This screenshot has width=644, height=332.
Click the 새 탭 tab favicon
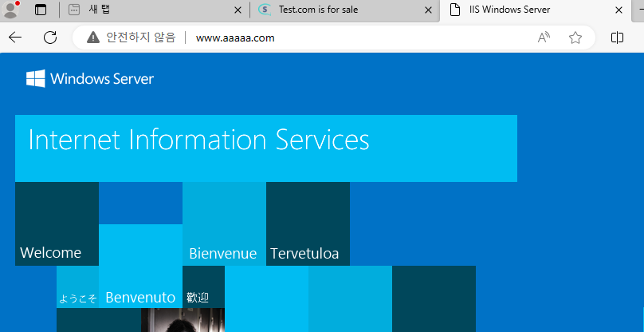pyautogui.click(x=74, y=10)
